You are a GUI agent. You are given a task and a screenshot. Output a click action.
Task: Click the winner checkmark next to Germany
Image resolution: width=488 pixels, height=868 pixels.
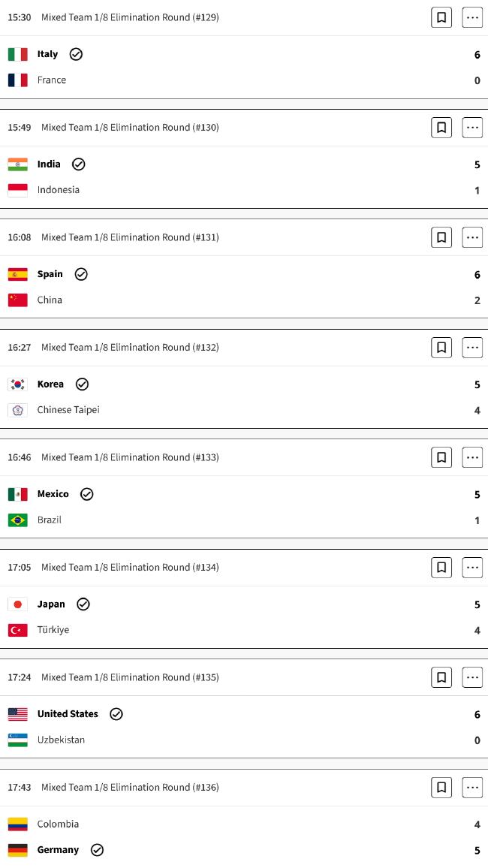[97, 850]
